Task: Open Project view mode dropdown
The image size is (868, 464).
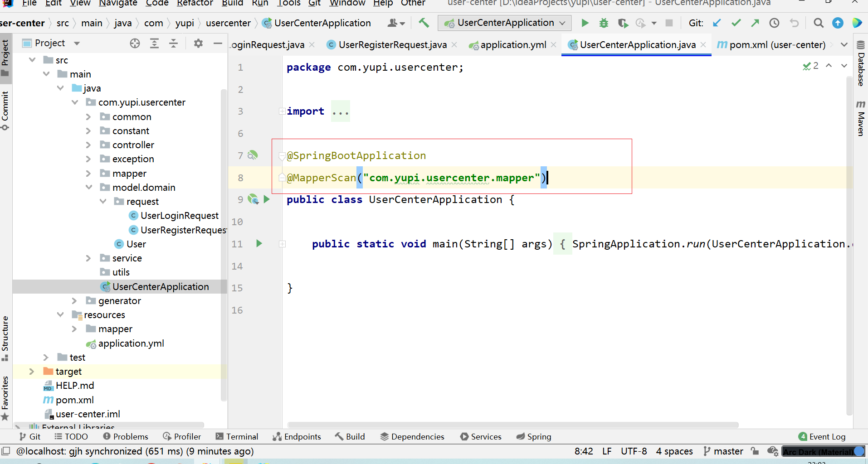Action: [x=77, y=43]
